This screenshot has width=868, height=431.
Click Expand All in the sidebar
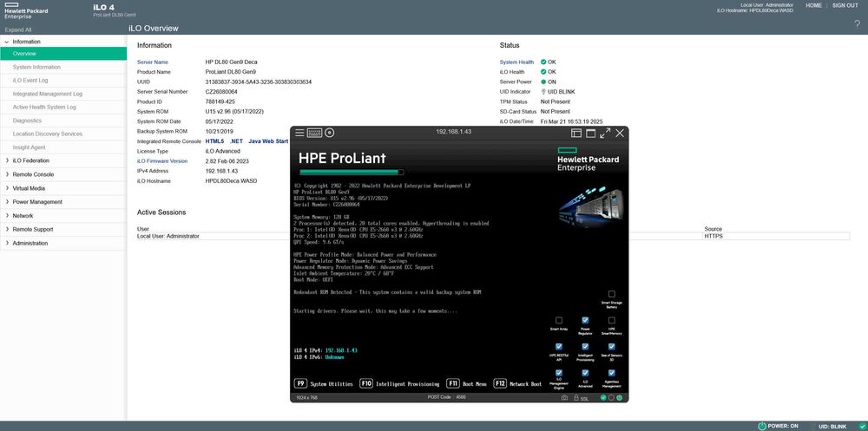pyautogui.click(x=18, y=29)
